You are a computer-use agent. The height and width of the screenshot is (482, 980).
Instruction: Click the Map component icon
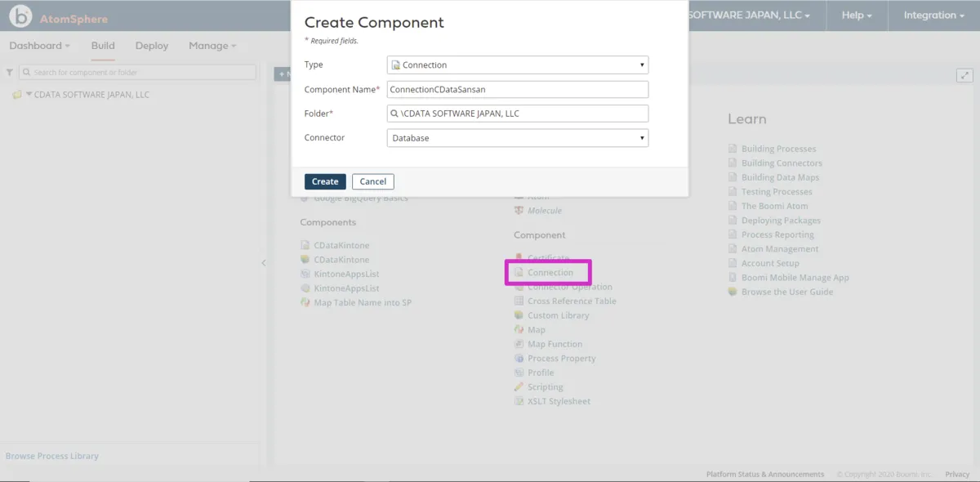point(519,330)
